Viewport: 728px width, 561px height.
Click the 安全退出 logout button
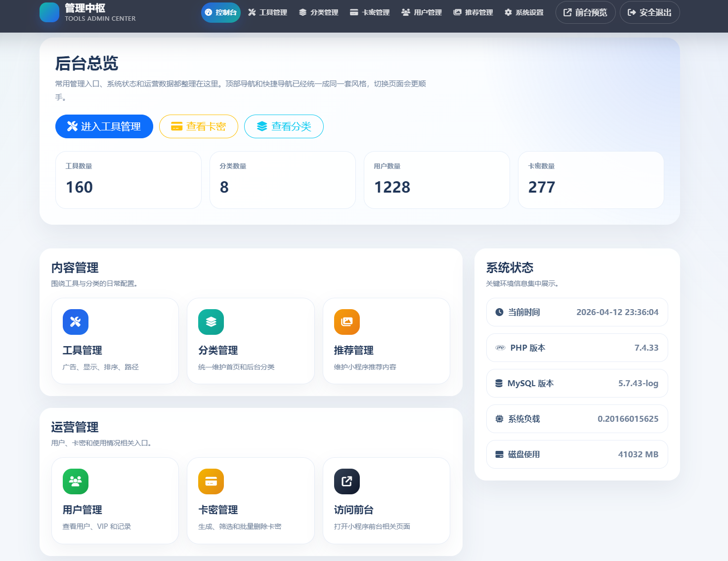649,12
